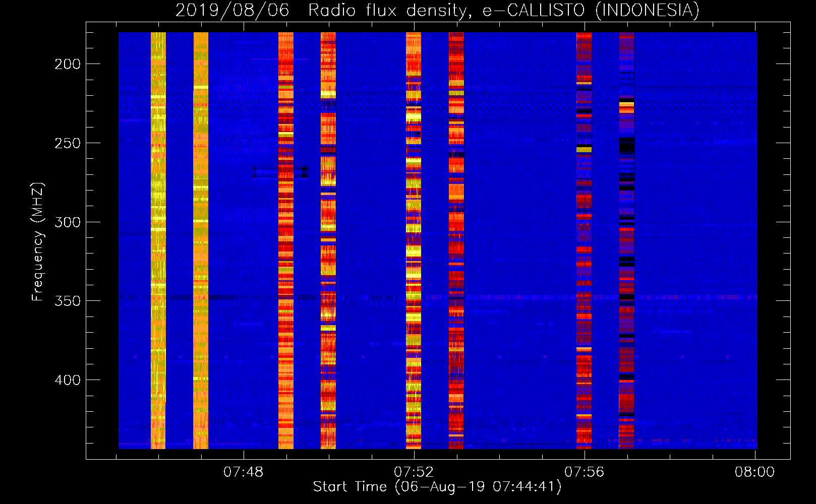Click the 07:56 time tick label
The height and width of the screenshot is (504, 816).
(585, 472)
